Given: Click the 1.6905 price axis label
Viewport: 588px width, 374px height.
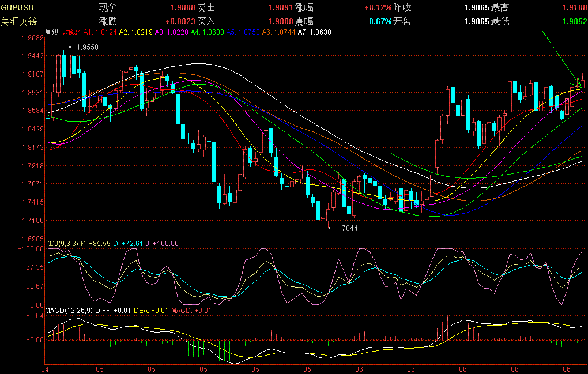Looking at the screenshot, I should [33, 239].
